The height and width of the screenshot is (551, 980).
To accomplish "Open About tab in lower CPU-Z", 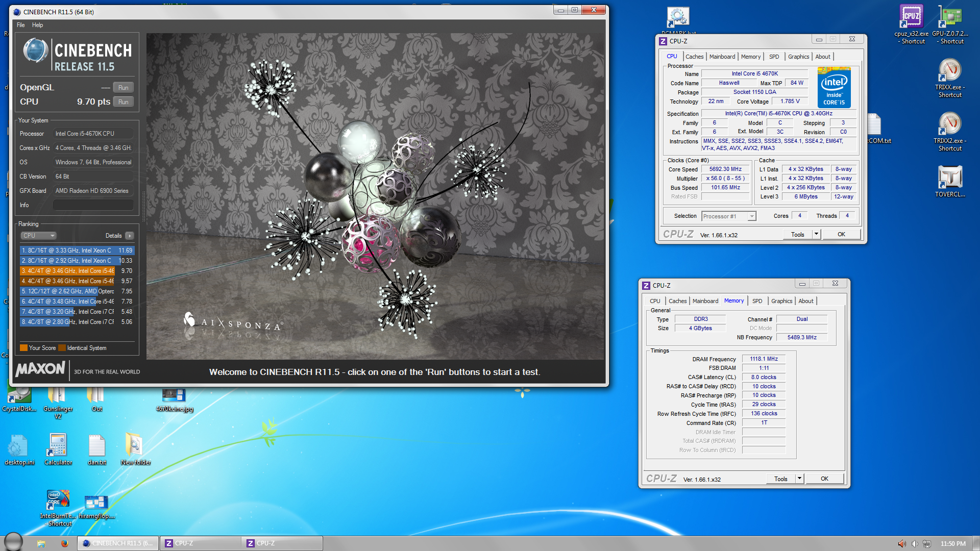I will (x=806, y=301).
